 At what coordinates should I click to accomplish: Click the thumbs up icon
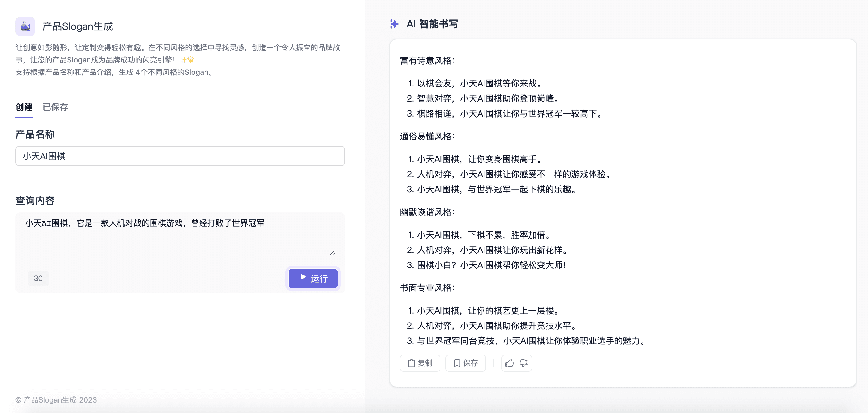point(509,363)
